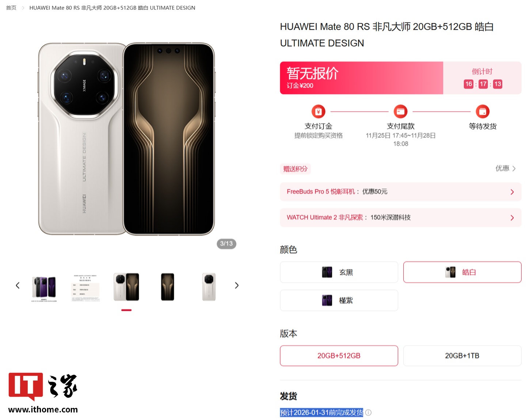Expand the FreeBuds Pro 5 offer row
The height and width of the screenshot is (420, 526).
[x=400, y=192]
